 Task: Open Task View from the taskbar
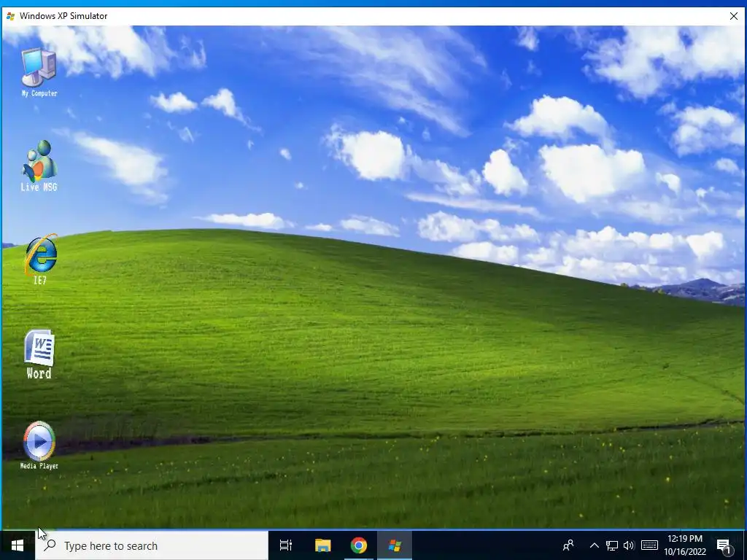286,545
